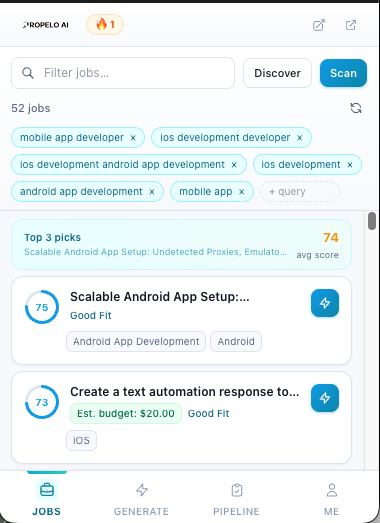Viewport: 380px width, 523px height.
Task: Click the 'iOS' skill tag
Action: [x=81, y=441]
